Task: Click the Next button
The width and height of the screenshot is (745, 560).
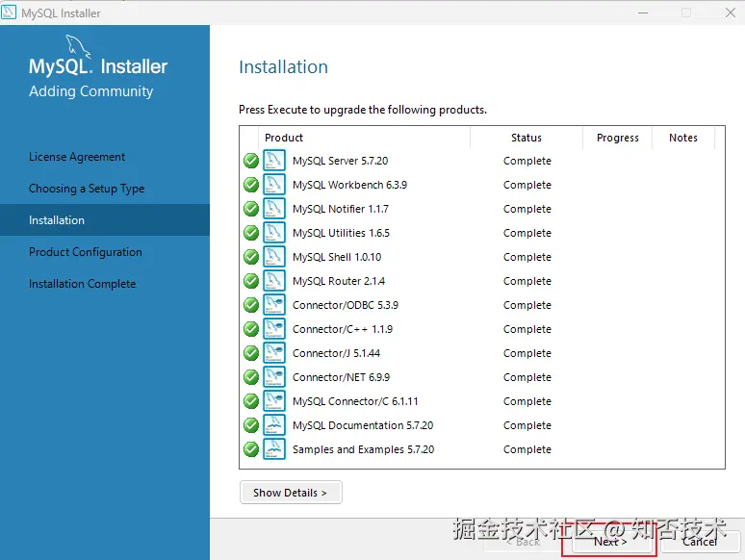Action: click(610, 542)
